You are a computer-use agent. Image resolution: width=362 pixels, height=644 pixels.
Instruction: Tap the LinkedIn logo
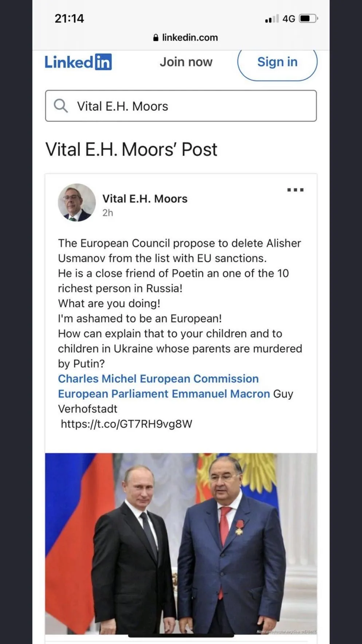click(x=78, y=62)
